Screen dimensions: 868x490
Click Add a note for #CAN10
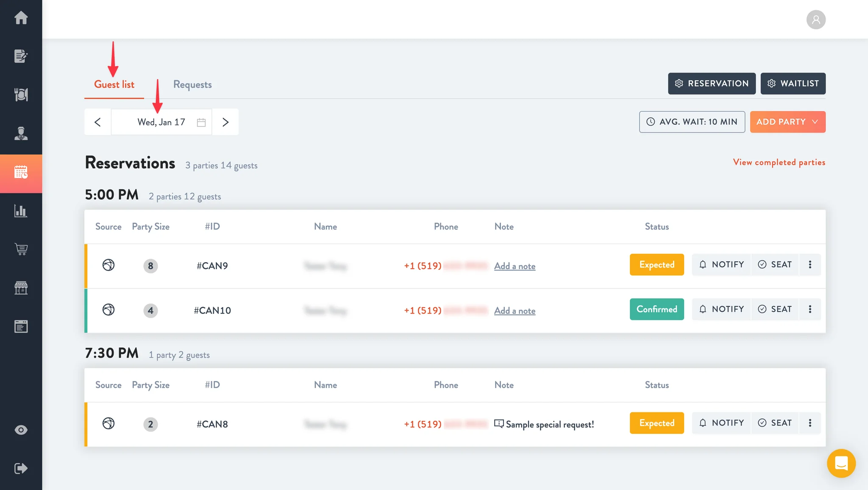coord(515,311)
